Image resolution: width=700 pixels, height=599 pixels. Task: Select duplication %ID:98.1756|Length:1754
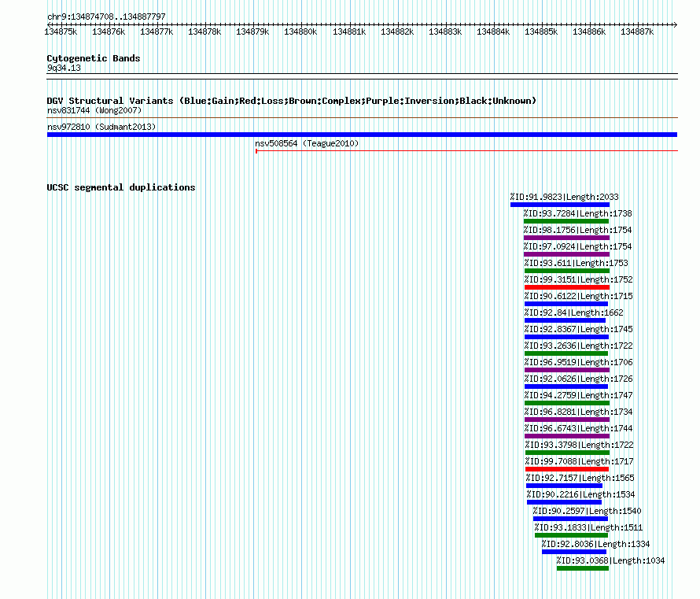pyautogui.click(x=577, y=230)
